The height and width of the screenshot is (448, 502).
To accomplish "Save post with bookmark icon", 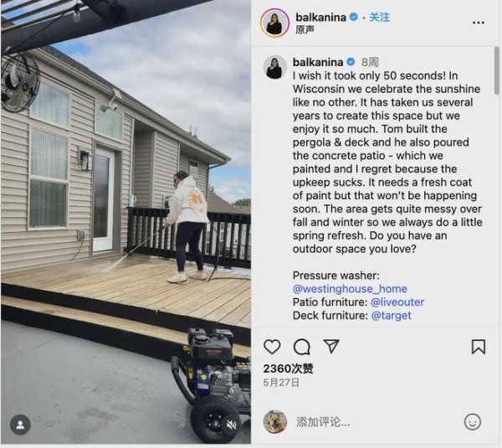I will [x=479, y=347].
